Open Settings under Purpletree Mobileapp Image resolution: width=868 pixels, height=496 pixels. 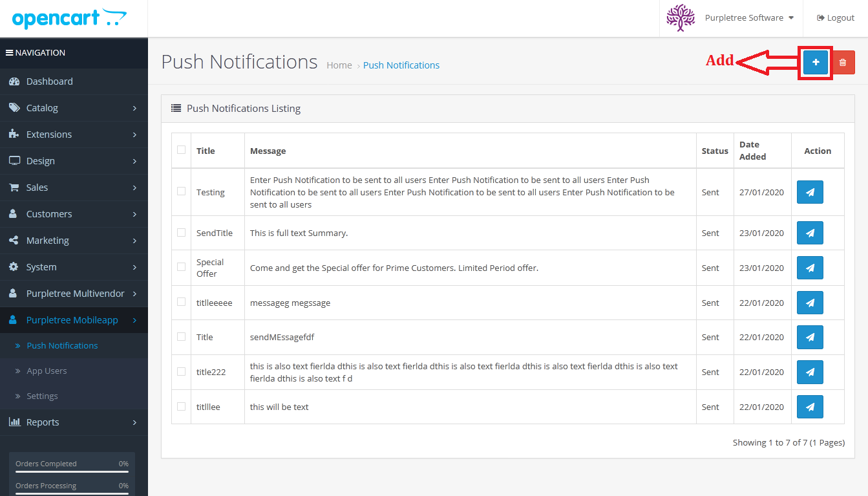tap(42, 396)
